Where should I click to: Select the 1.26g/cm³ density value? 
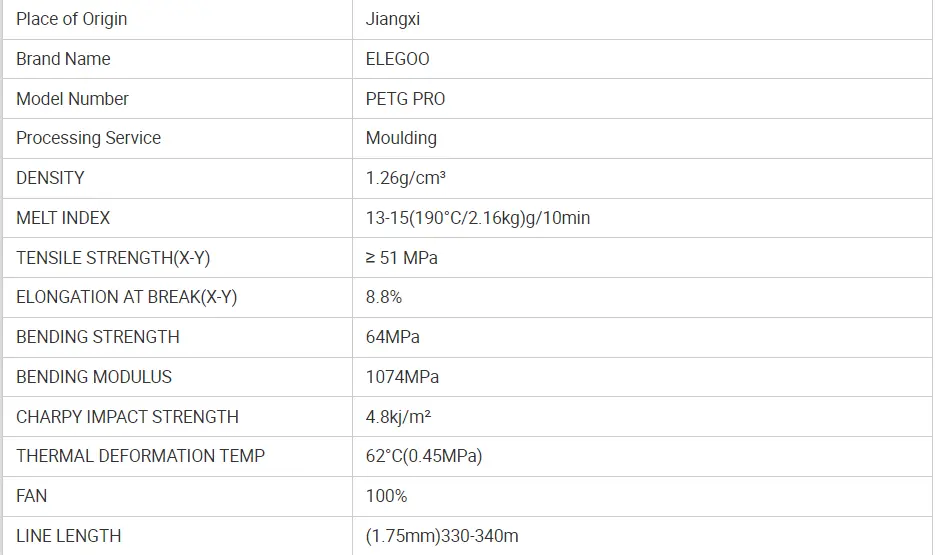click(406, 178)
